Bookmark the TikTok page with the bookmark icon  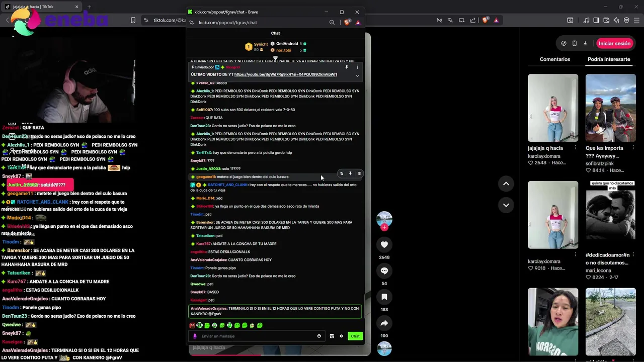[x=133, y=20]
